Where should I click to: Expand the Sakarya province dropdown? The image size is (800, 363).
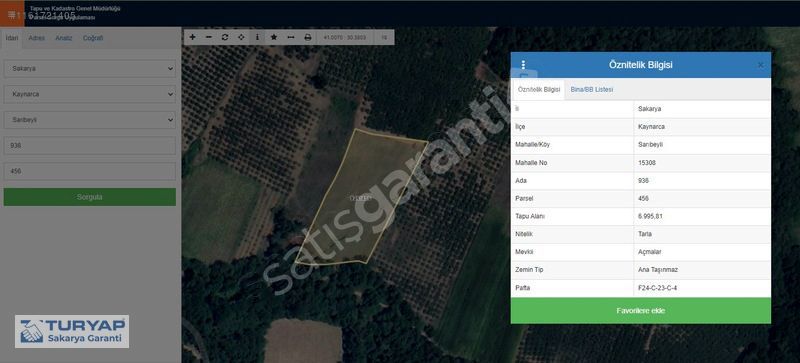[90, 68]
